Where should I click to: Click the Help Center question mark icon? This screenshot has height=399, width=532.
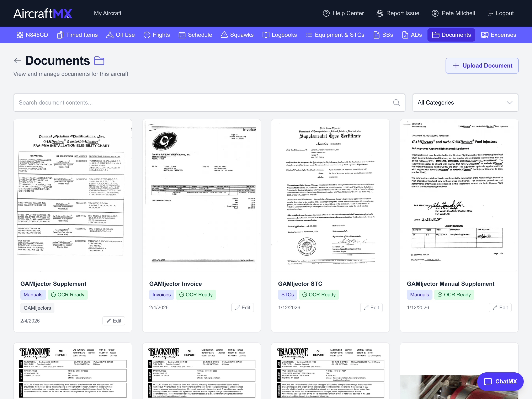pos(326,13)
